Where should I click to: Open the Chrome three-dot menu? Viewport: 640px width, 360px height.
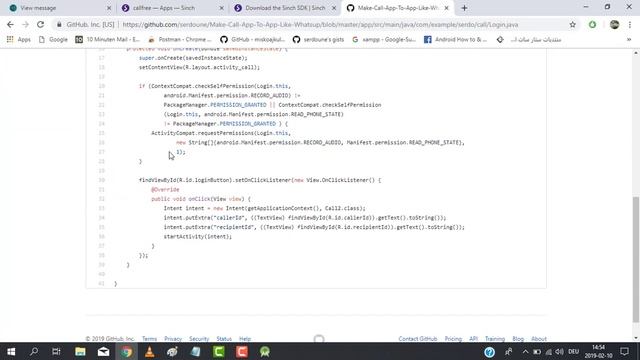click(x=630, y=24)
